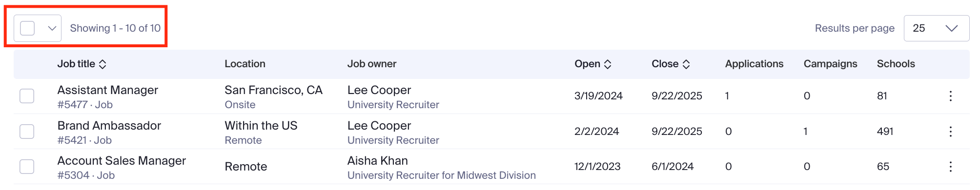The width and height of the screenshot is (980, 190).
Task: Open the Account Sales Manager job link
Action: click(x=122, y=161)
